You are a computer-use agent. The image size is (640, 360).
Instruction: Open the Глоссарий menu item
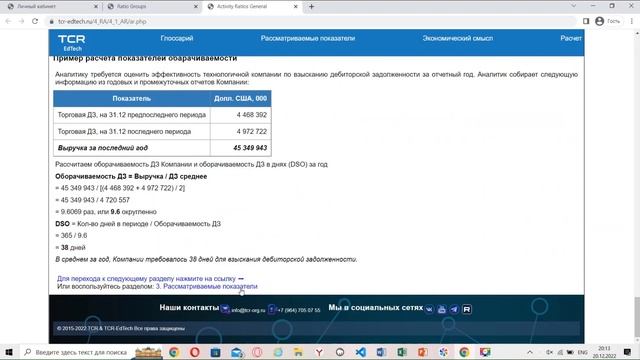point(177,38)
